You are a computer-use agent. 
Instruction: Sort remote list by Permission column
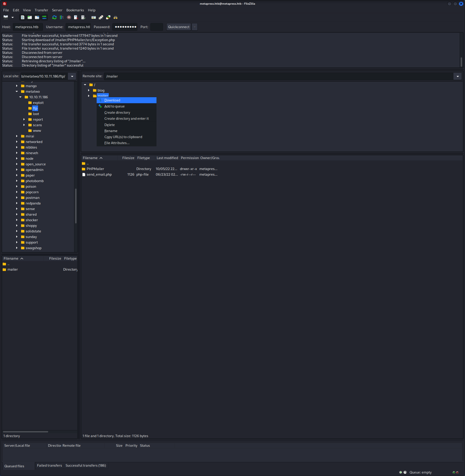[x=190, y=158]
